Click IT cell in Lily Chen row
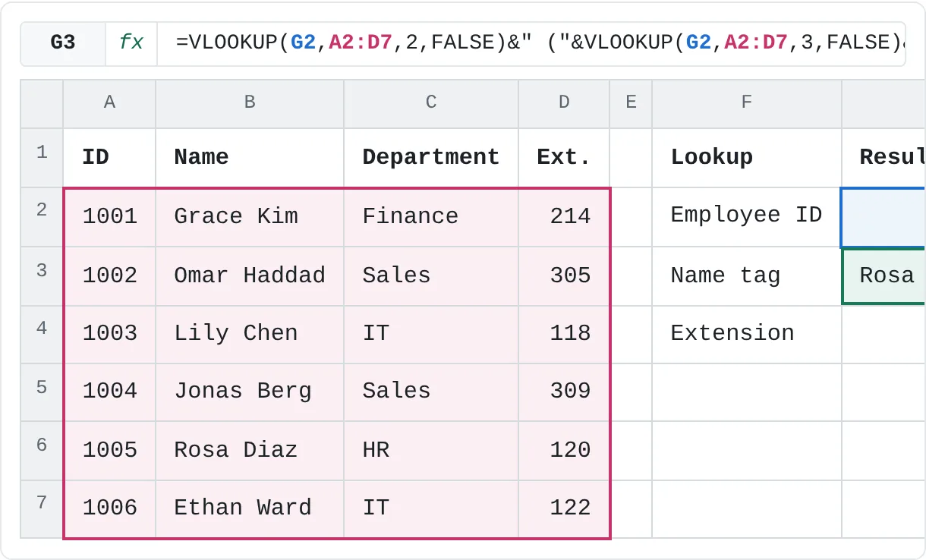926x560 pixels. coord(431,335)
